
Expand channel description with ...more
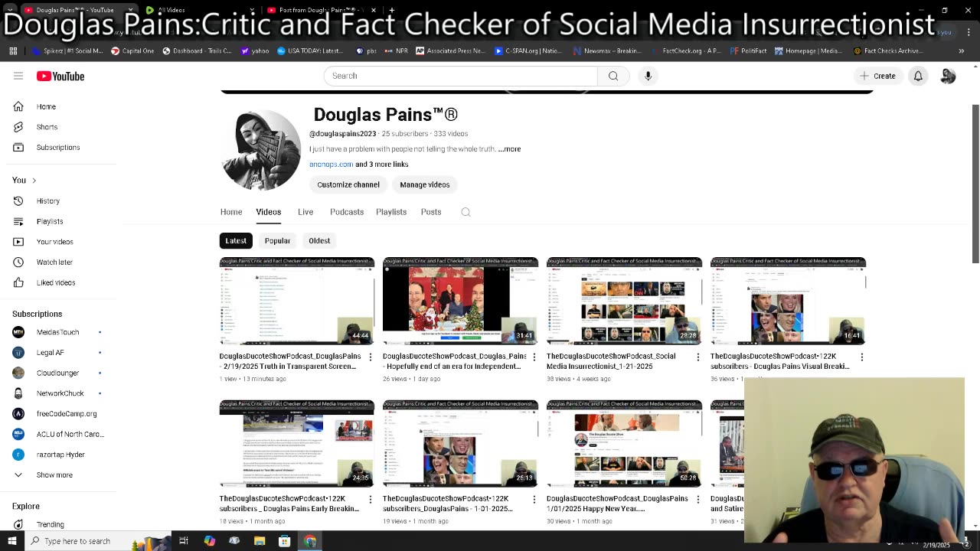pyautogui.click(x=509, y=149)
